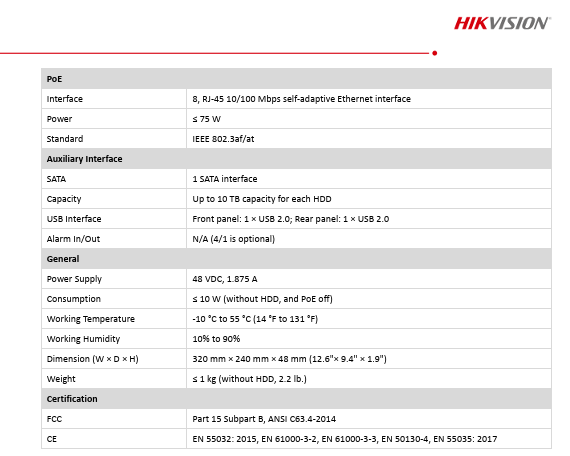
Task: Click the 'Dimension (W × D × H)' label
Action: click(x=92, y=359)
